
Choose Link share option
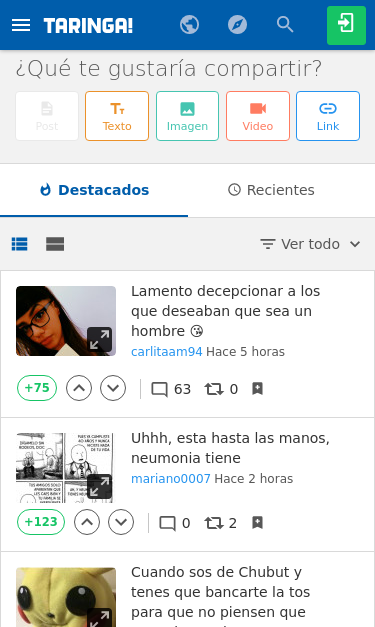click(328, 116)
